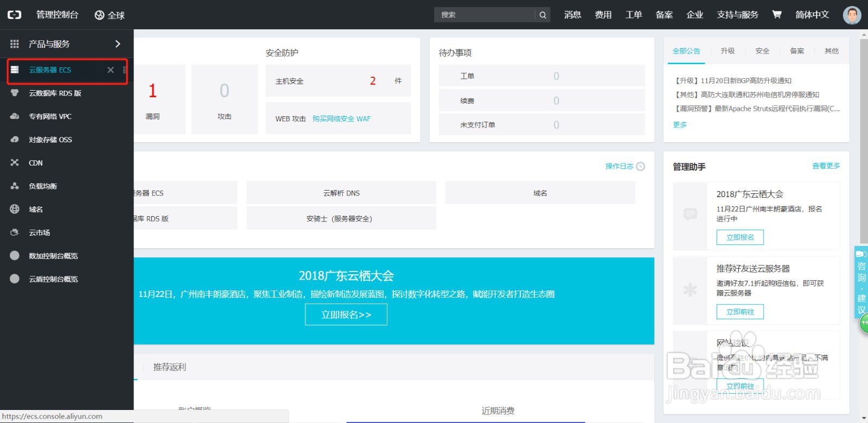This screenshot has width=868, height=423.
Task: Click the 立即报名 button in 管理助手
Action: pyautogui.click(x=740, y=237)
